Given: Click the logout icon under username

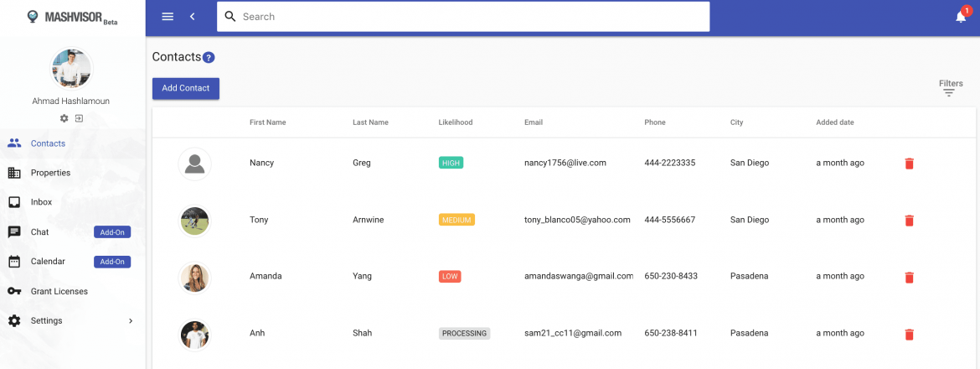Looking at the screenshot, I should (79, 118).
